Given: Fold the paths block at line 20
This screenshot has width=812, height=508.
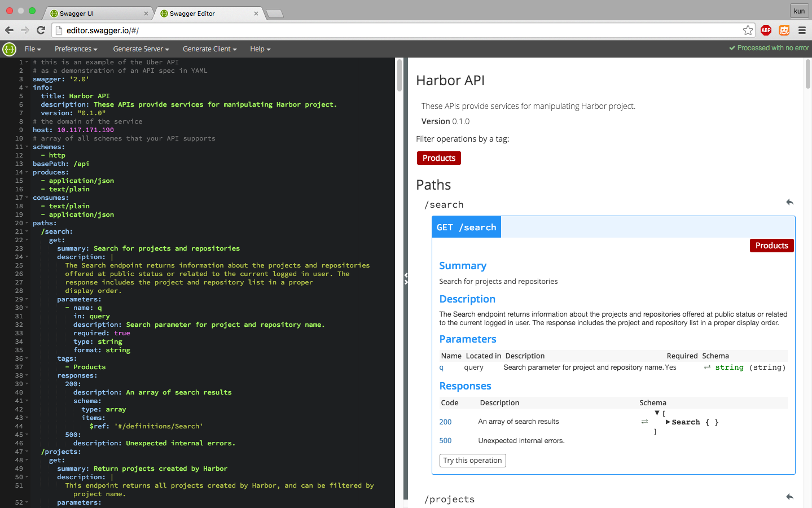Looking at the screenshot, I should point(27,223).
